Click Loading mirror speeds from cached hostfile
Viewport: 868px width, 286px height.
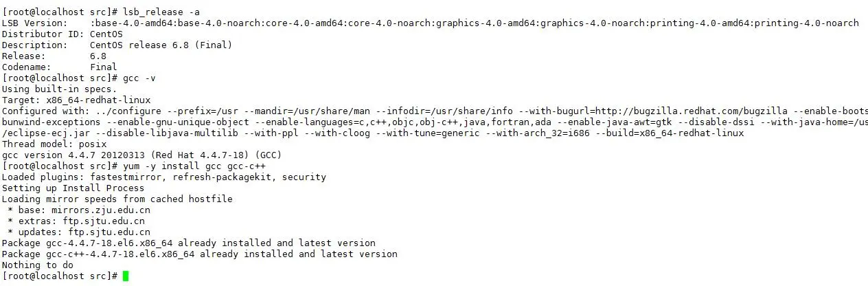tap(117, 199)
